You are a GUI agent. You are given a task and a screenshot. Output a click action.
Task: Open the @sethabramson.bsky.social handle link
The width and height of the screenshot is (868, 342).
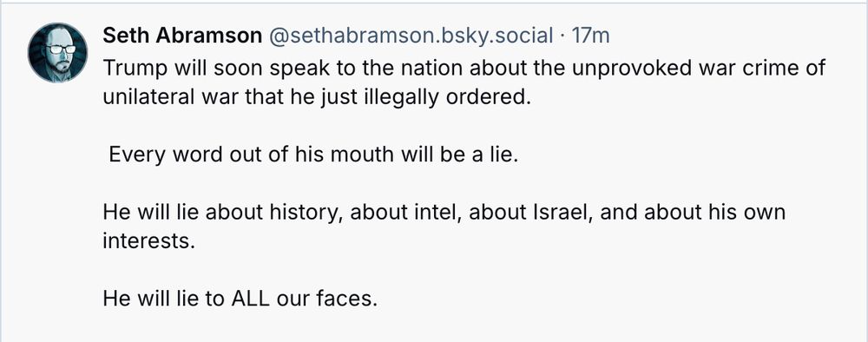411,36
